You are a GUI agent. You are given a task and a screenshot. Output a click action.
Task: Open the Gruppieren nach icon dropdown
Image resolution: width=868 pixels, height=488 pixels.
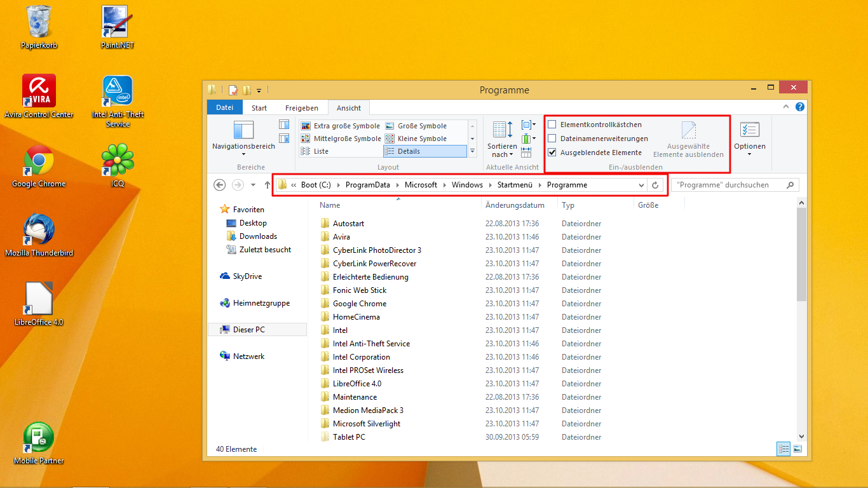(x=528, y=125)
